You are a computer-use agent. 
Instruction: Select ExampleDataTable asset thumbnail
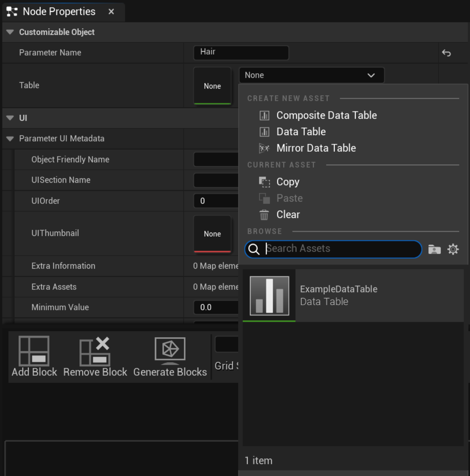[269, 296]
